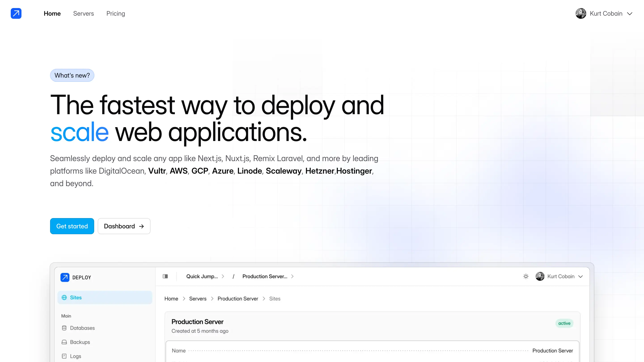Click the drive icon beside Backups
Screen dimensions: 644x362
click(x=64, y=342)
